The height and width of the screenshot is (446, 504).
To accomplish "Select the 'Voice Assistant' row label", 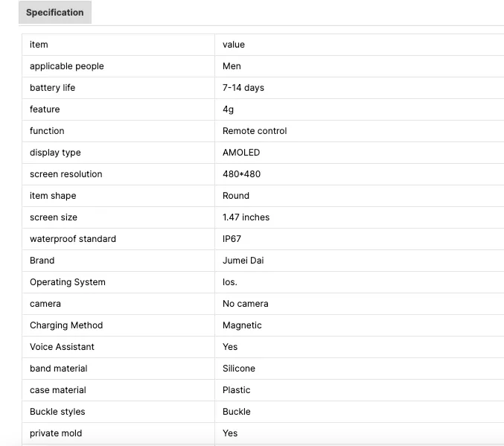I will [x=62, y=347].
